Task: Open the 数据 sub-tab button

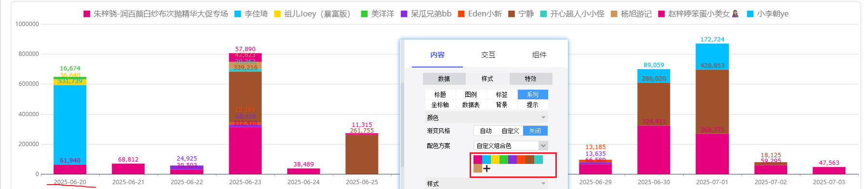Action: (444, 79)
